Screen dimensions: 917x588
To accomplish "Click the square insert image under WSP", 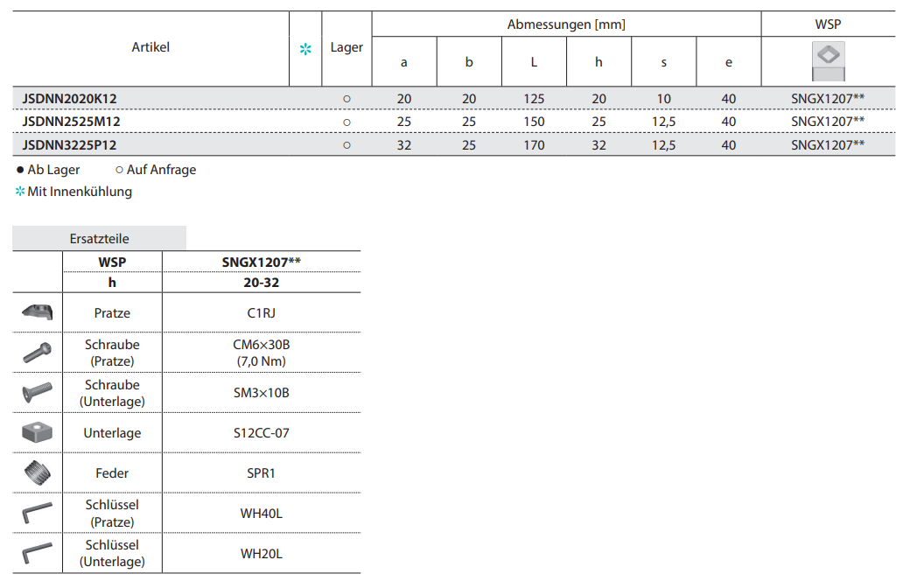I will point(828,61).
